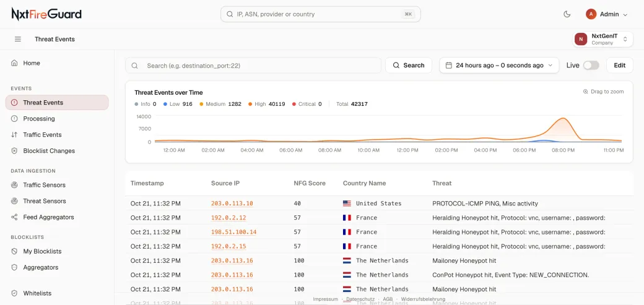The width and height of the screenshot is (644, 305).
Task: Focus the destination_port event search field
Action: [x=253, y=66]
